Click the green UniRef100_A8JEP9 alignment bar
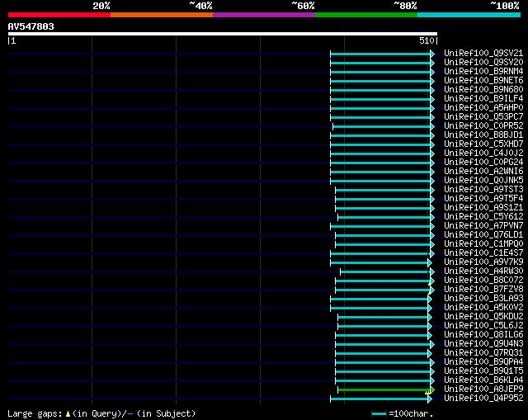Image resolution: width=528 pixels, height=420 pixels. tap(384, 389)
